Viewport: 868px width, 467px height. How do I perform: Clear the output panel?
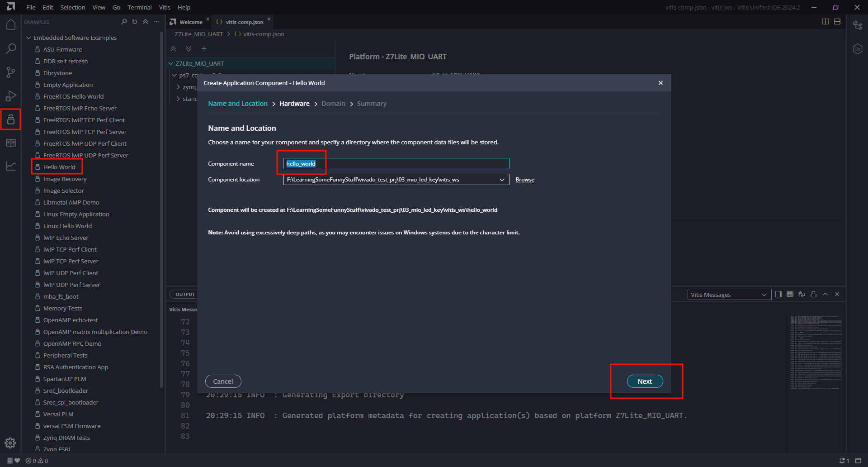point(790,294)
